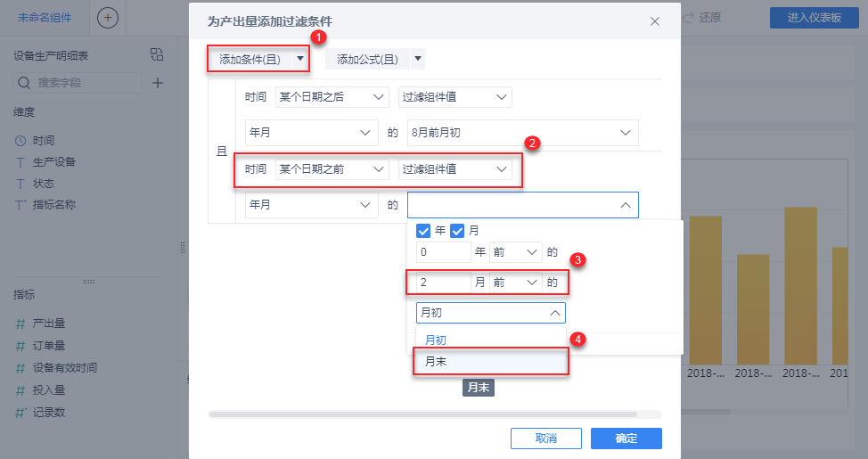Viewport: 868px width, 459px height.
Task: Click the month offset number input field
Action: 444,283
